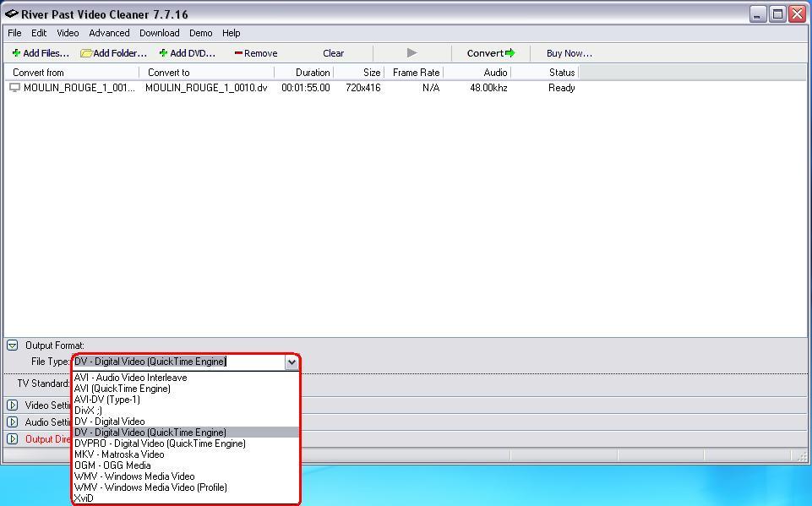Click the green Convert arrow icon
This screenshot has width=812, height=506.
[510, 53]
